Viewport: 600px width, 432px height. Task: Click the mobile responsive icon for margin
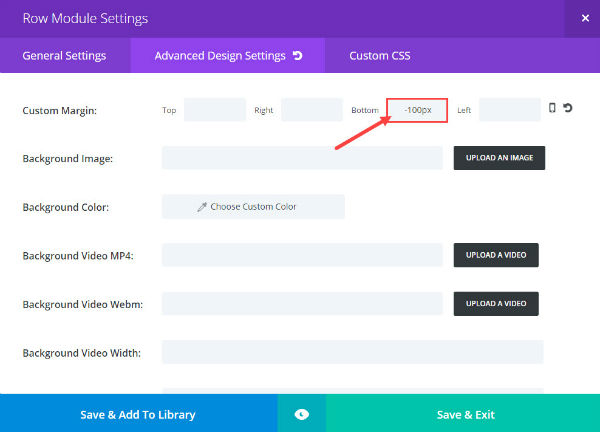(x=552, y=108)
